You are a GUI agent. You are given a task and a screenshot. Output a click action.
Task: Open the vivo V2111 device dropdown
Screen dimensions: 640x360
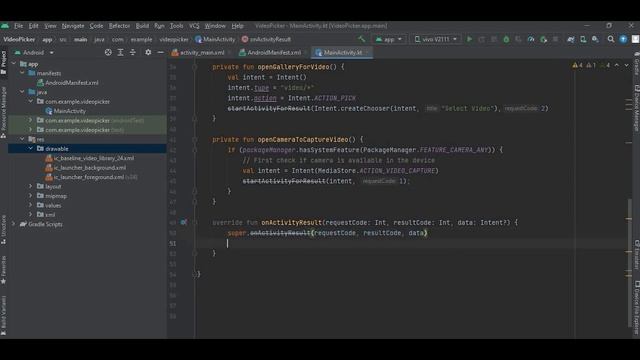436,39
